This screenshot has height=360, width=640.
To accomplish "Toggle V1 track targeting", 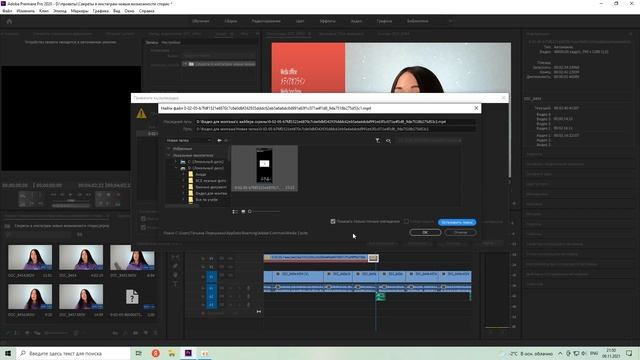I will [x=211, y=277].
